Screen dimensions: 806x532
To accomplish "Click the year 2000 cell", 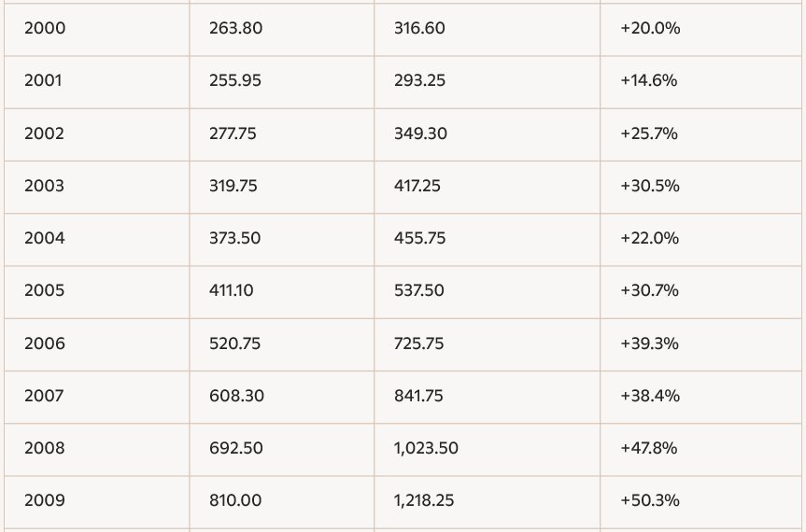I will click(x=45, y=28).
